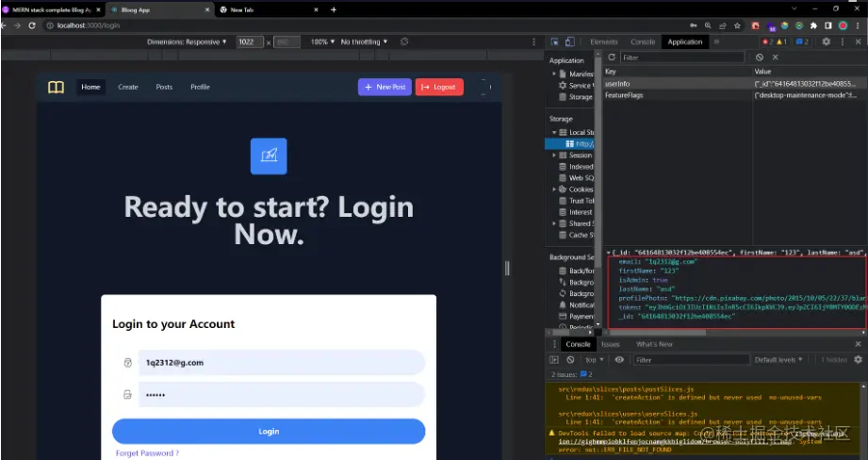Bookmark this page with the star

(x=737, y=25)
